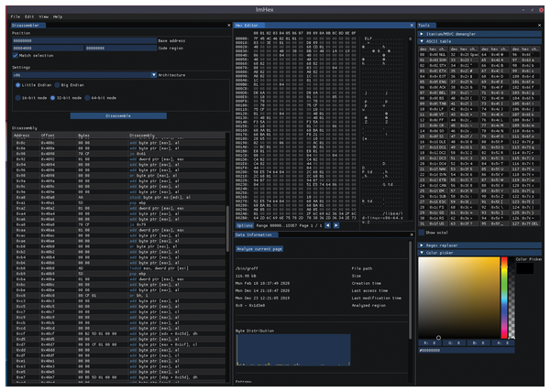Viewport: 550px width, 392px height.
Task: Enable the Show octal checkbox
Action: pos(422,233)
